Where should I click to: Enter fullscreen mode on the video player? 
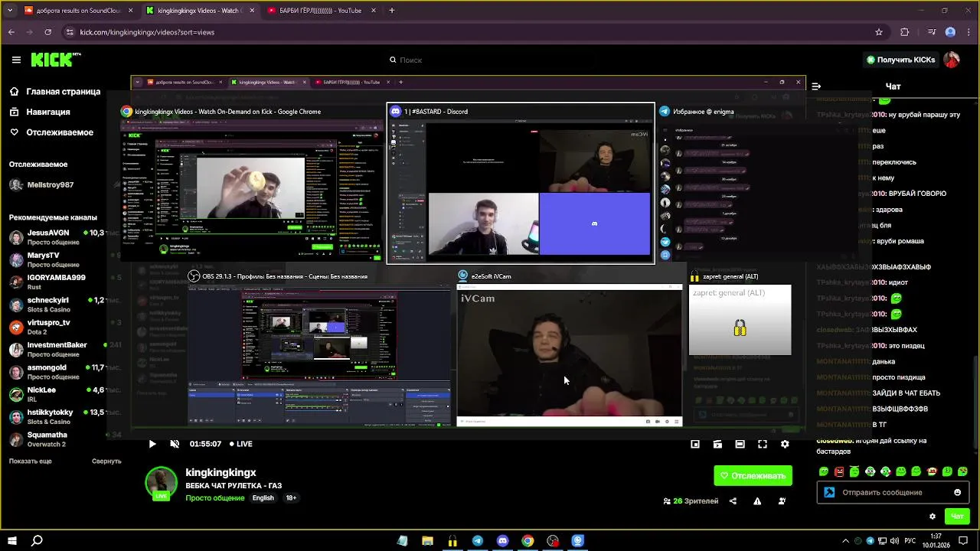click(763, 444)
